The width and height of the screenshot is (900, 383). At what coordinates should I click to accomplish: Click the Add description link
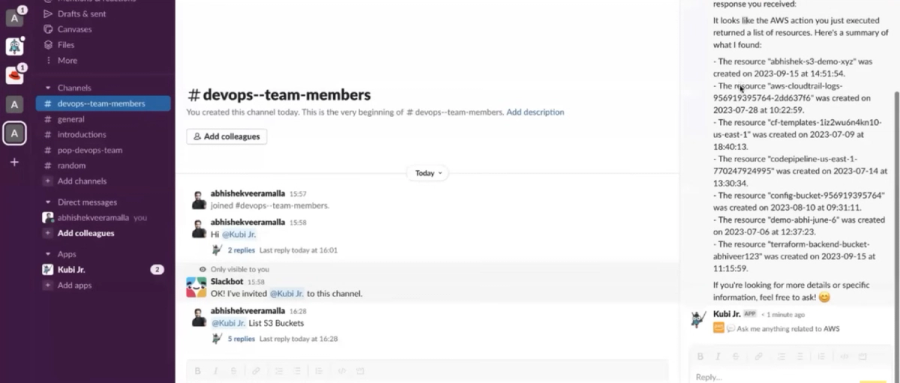point(535,112)
